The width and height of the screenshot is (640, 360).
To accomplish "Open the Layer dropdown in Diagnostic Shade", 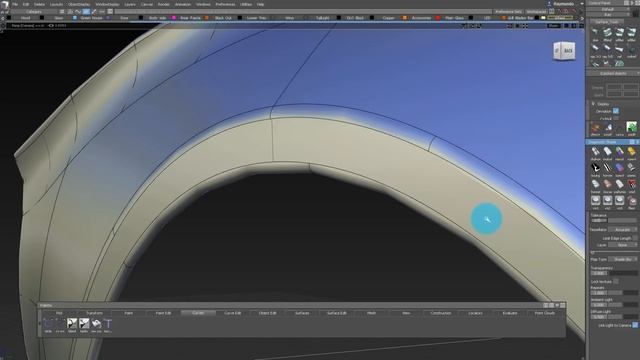I will tap(622, 245).
